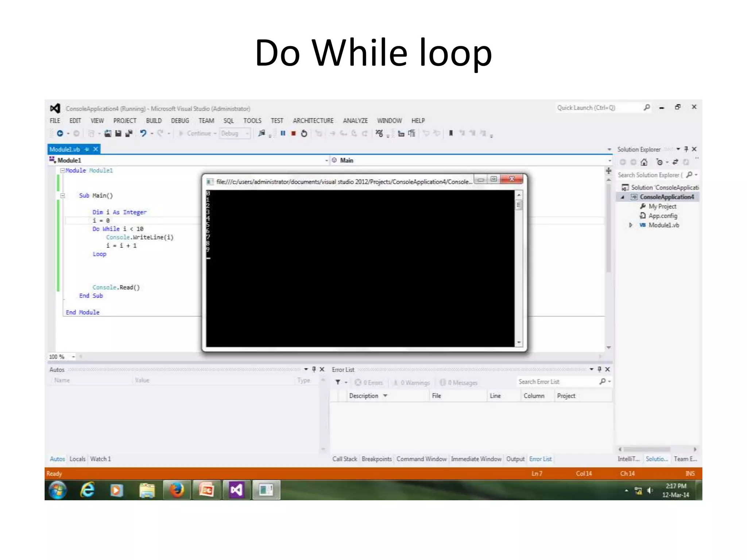Screen dimensions: 747x560
Task: Click the Sync icon in Solution Explorer toolbar
Action: tap(675, 162)
